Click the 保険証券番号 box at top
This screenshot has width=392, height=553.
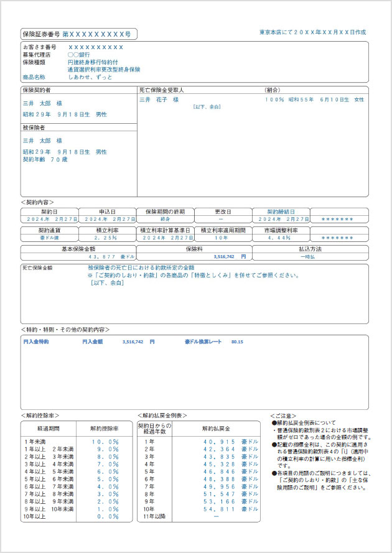pos(78,34)
